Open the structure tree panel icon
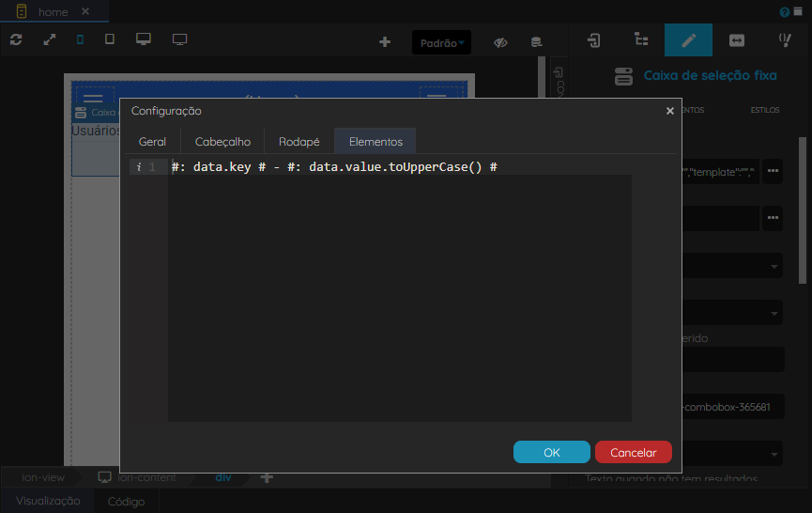The image size is (812, 513). tap(641, 39)
